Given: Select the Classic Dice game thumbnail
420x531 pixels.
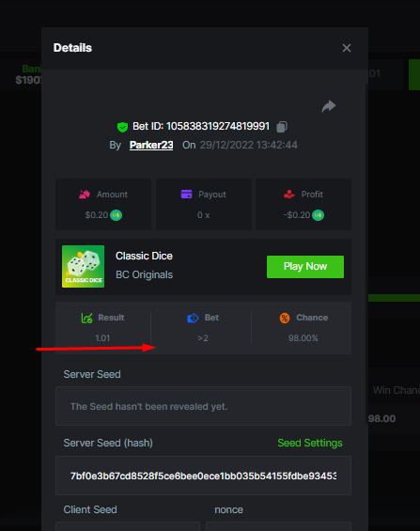Looking at the screenshot, I should [84, 267].
